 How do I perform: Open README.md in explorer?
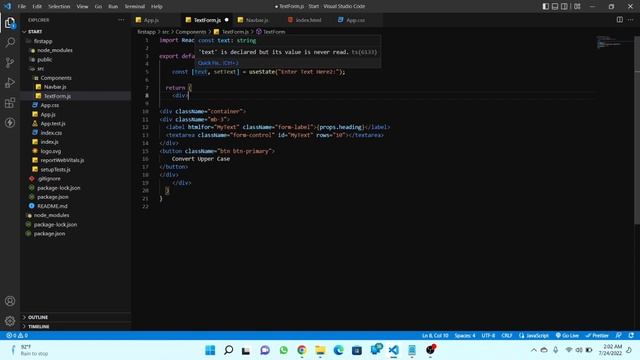[76, 206]
